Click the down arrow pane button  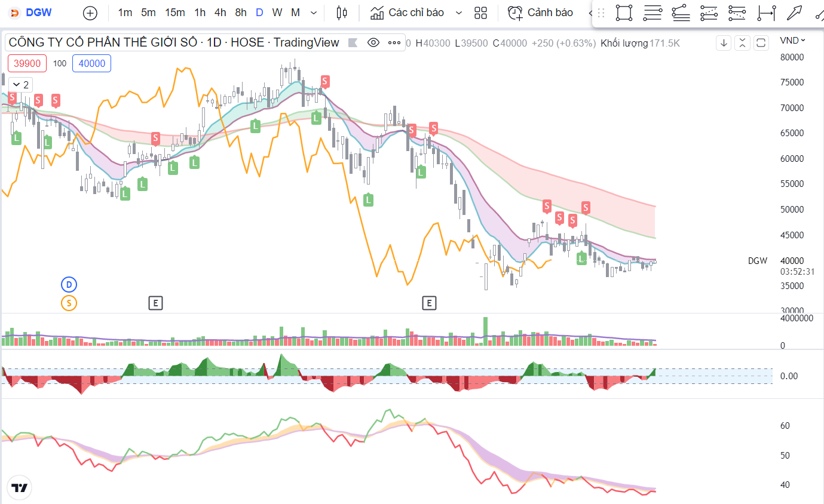[x=724, y=42]
